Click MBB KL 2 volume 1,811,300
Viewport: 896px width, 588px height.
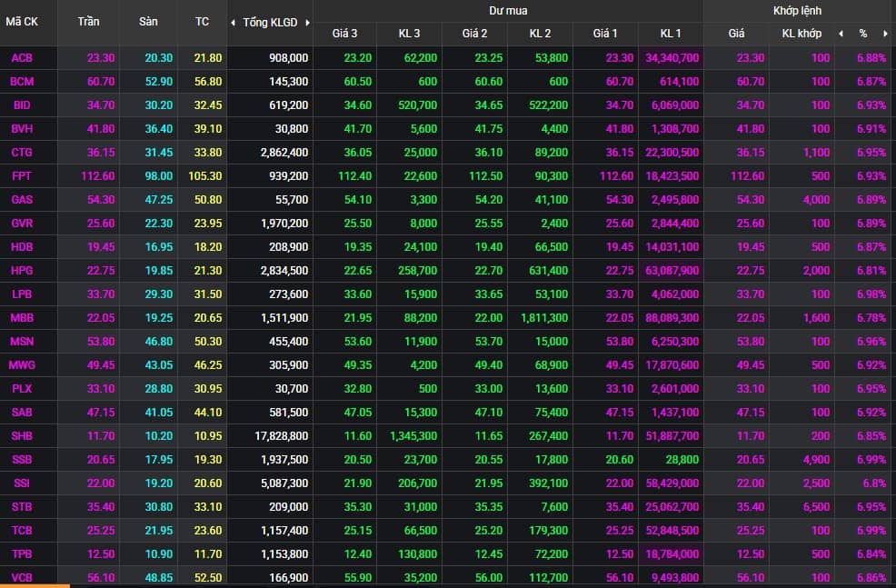[544, 318]
